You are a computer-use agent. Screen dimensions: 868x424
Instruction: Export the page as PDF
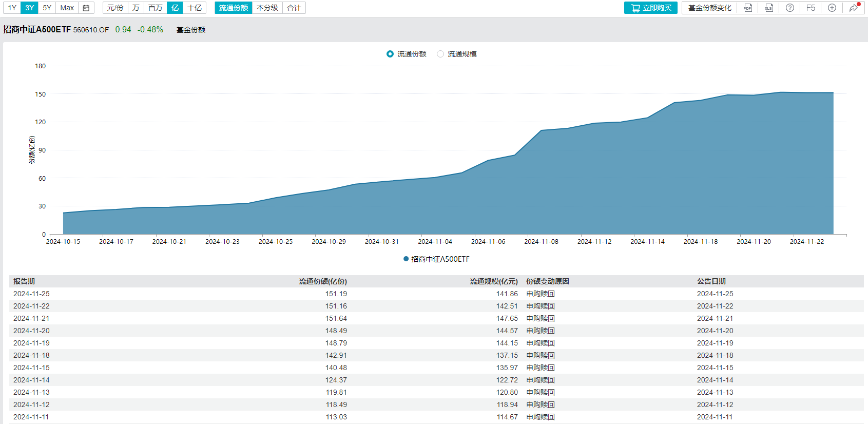pyautogui.click(x=747, y=8)
